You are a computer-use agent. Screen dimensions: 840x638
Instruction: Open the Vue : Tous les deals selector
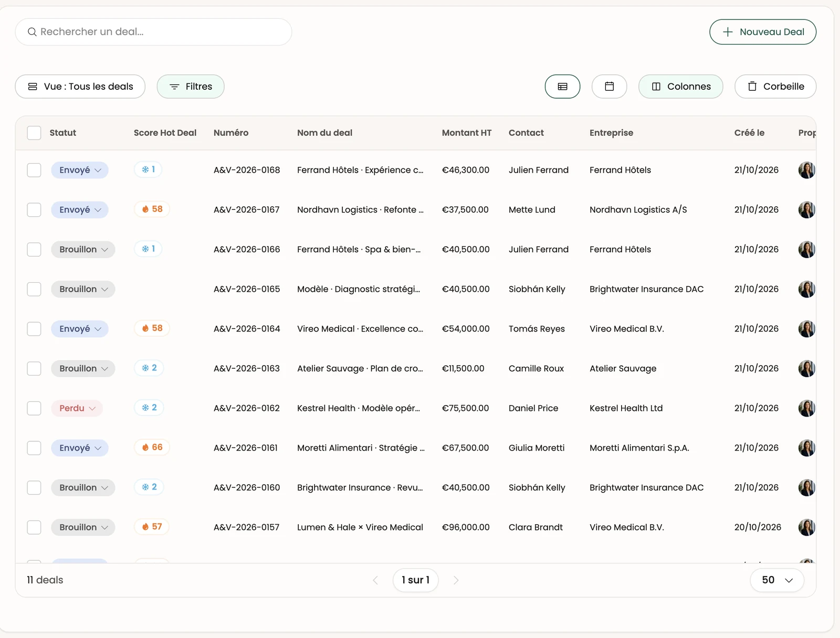pyautogui.click(x=80, y=87)
